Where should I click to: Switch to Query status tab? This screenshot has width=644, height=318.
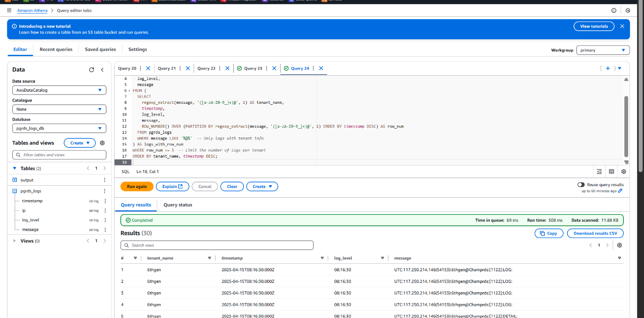tap(178, 205)
